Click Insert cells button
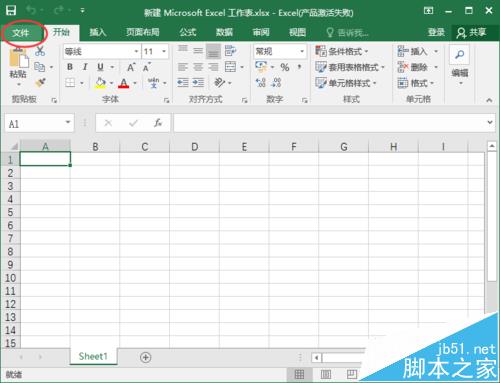This screenshot has height=383, width=500. click(x=412, y=51)
